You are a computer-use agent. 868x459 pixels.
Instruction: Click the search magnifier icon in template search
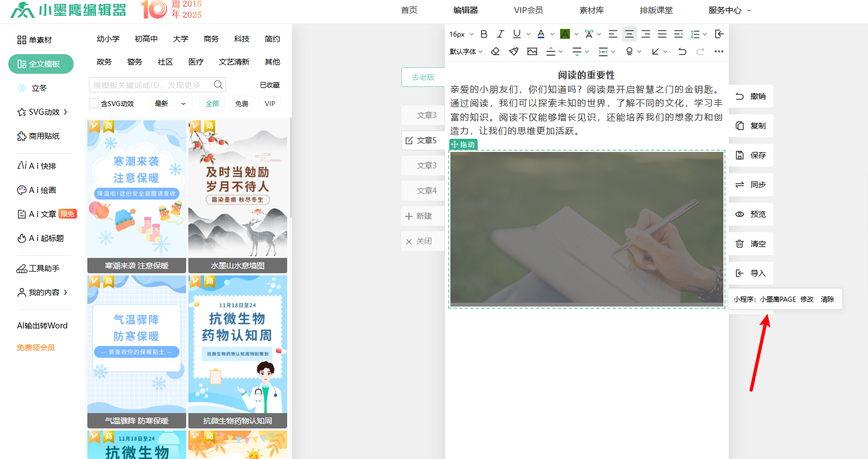click(218, 85)
